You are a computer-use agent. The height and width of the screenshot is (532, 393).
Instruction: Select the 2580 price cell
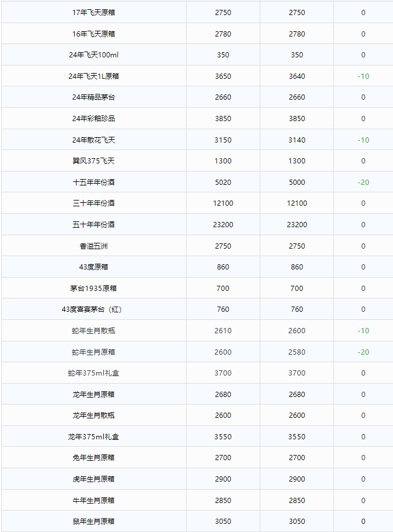[x=297, y=352]
